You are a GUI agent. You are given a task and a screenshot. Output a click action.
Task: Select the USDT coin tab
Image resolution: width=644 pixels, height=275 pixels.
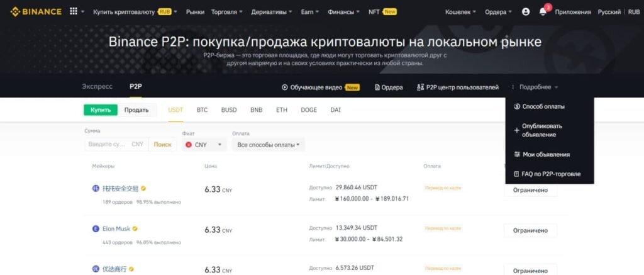coord(175,109)
